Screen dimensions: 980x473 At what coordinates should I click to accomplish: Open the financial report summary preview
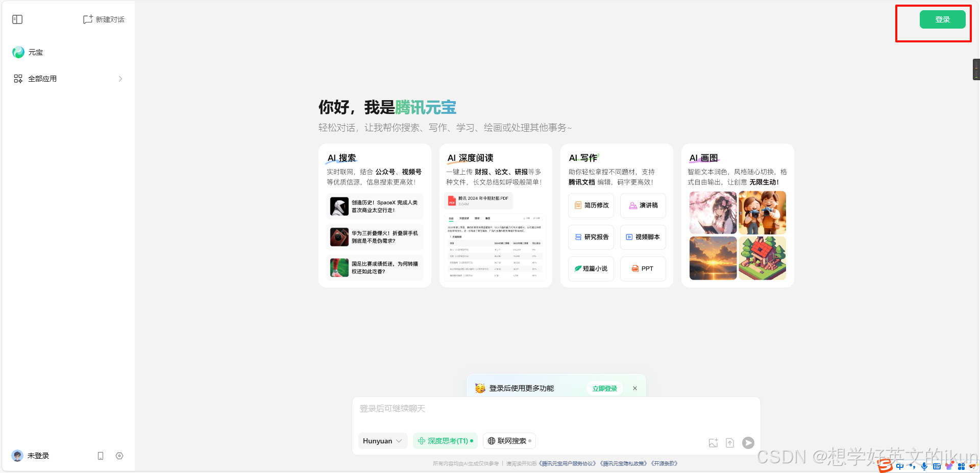495,247
